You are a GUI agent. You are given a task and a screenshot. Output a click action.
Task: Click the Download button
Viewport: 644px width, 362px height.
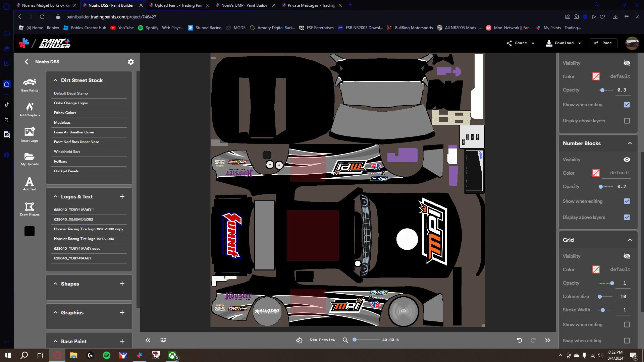561,43
